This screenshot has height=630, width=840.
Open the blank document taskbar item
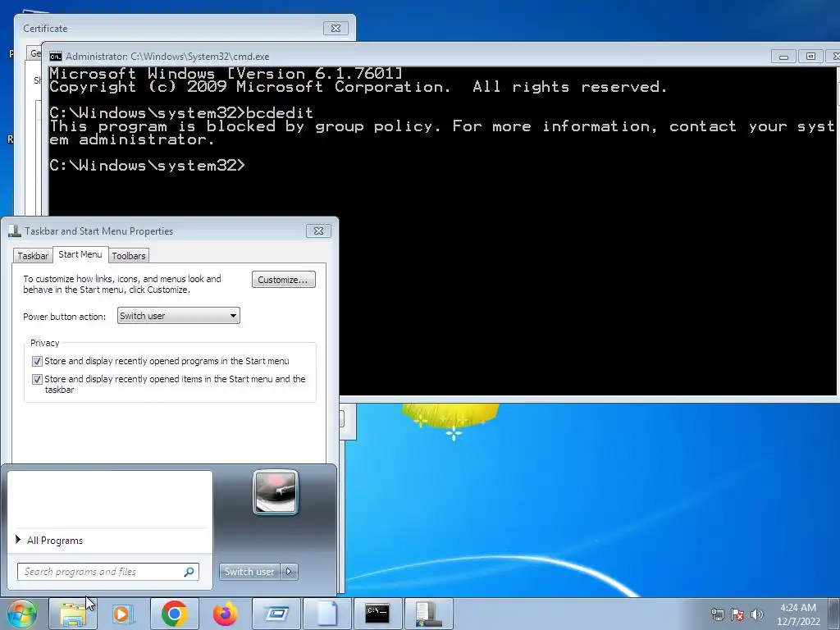click(x=326, y=614)
